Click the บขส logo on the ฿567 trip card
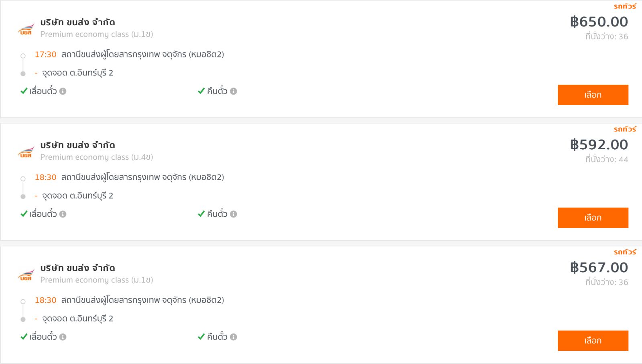The image size is (642, 364). 26,275
